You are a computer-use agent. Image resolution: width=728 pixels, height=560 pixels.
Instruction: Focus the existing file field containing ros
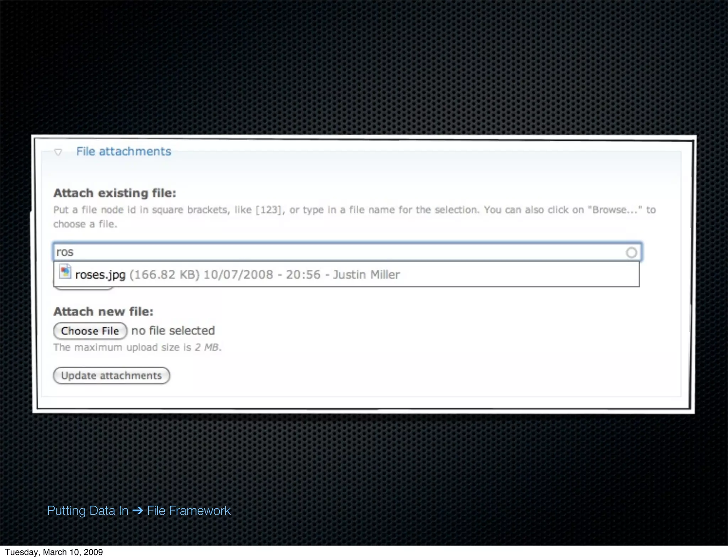pos(347,252)
